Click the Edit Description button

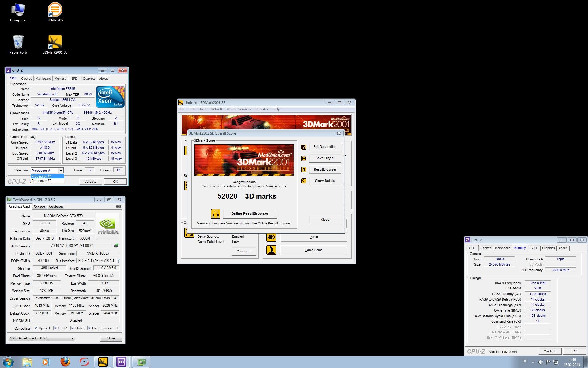click(325, 147)
